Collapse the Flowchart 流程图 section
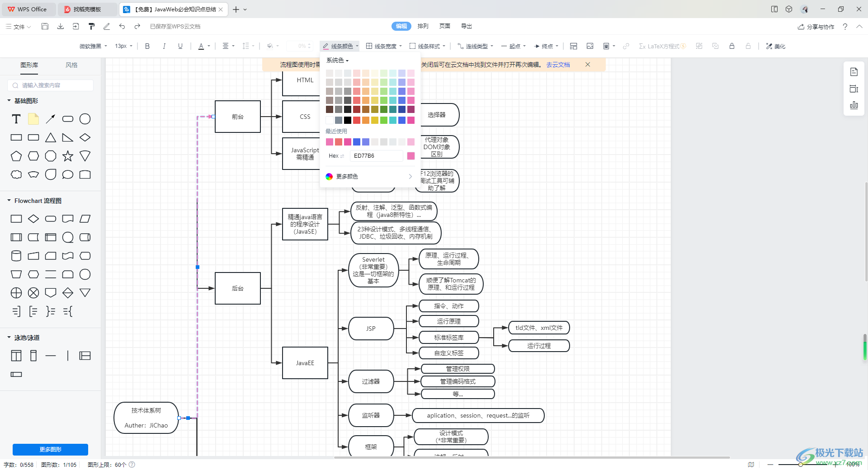 [9, 200]
